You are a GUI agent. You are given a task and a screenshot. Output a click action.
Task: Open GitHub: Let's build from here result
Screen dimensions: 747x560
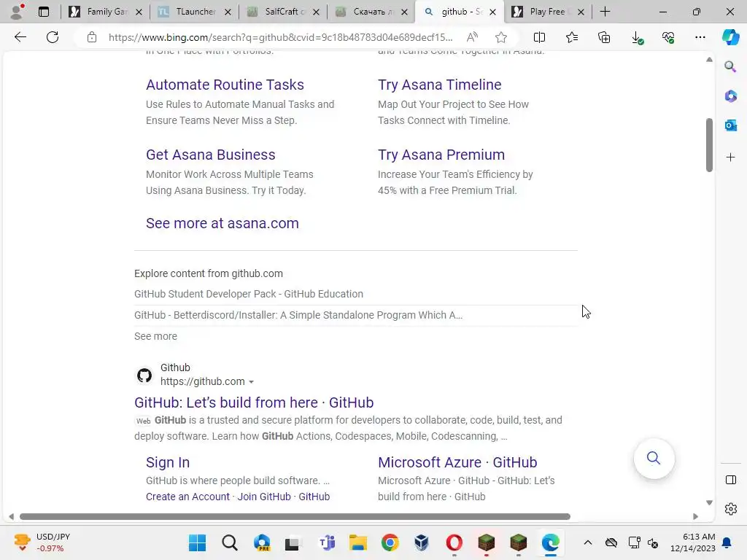(254, 402)
